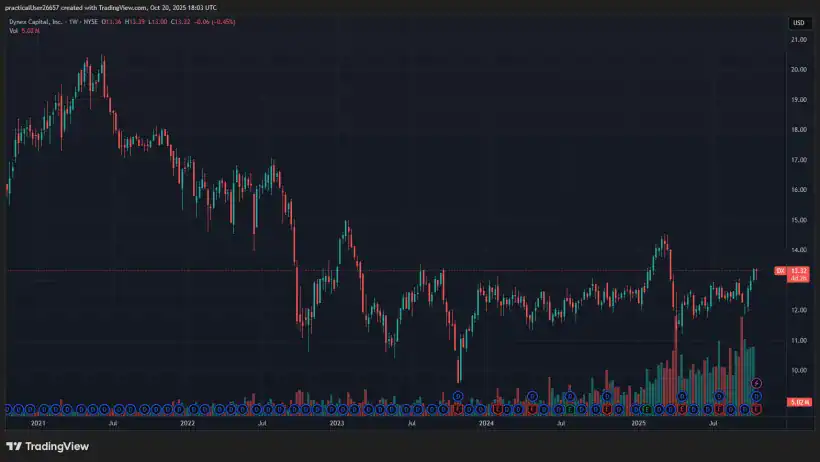820x462 pixels.
Task: Click the 2024 label on the time axis
Action: (486, 423)
